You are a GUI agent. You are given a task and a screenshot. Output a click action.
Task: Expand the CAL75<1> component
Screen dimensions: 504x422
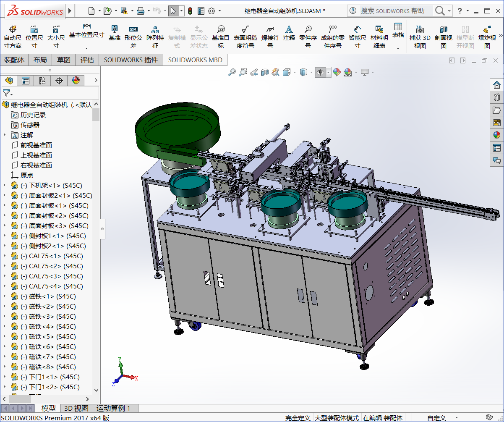tap(5, 256)
